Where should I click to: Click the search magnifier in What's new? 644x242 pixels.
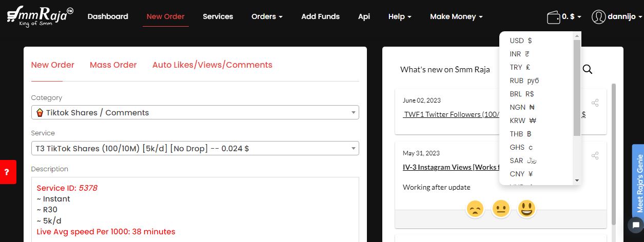(588, 69)
